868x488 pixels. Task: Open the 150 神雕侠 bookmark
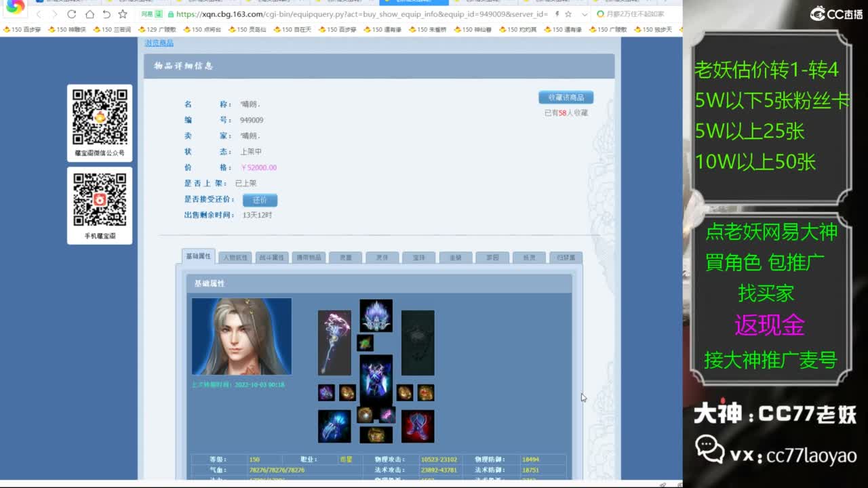[x=66, y=29]
